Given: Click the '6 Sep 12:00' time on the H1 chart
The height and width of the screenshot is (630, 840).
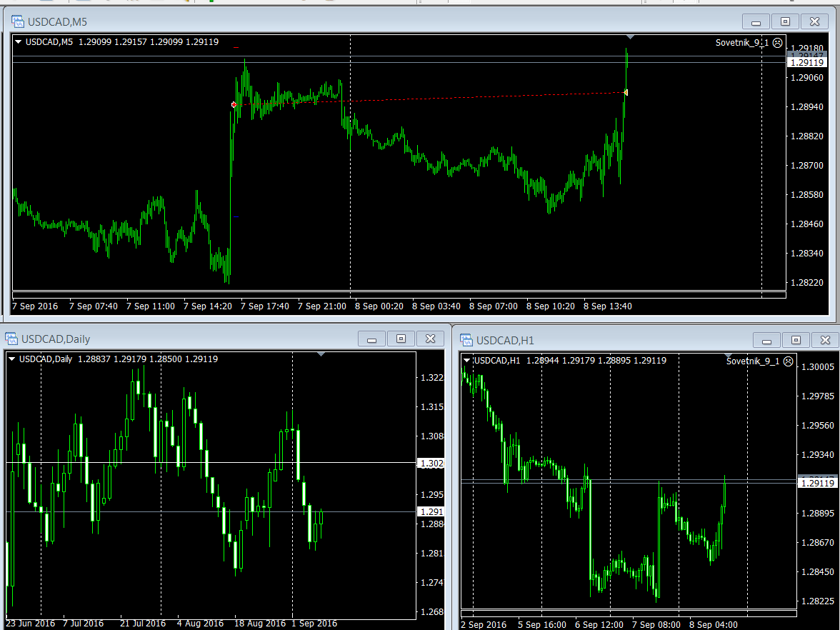Looking at the screenshot, I should [x=599, y=624].
